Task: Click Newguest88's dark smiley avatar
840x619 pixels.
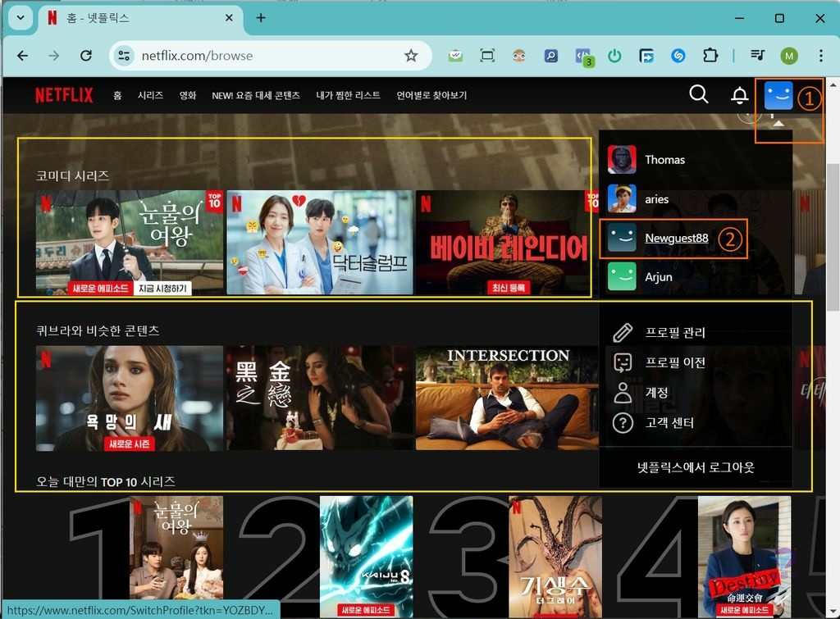Action: pos(622,238)
